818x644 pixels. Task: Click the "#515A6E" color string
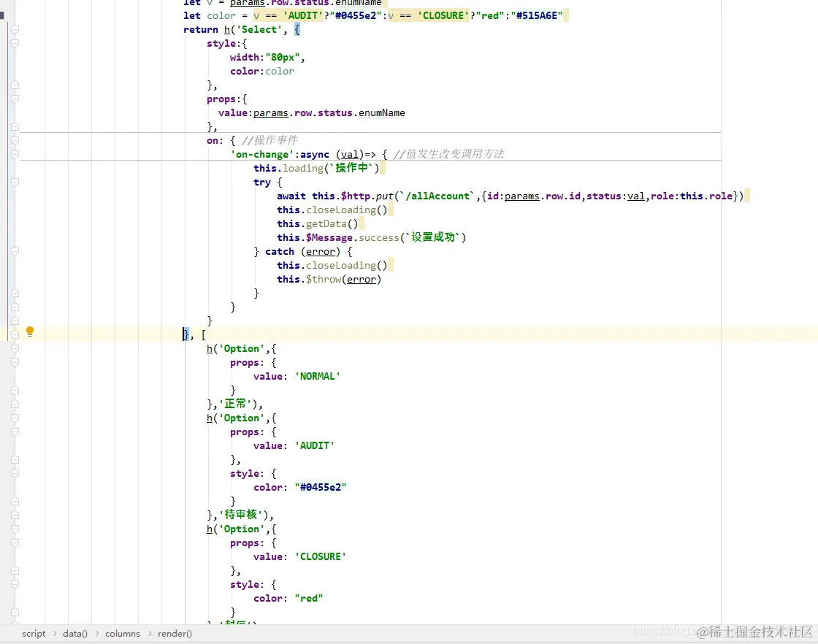point(536,15)
